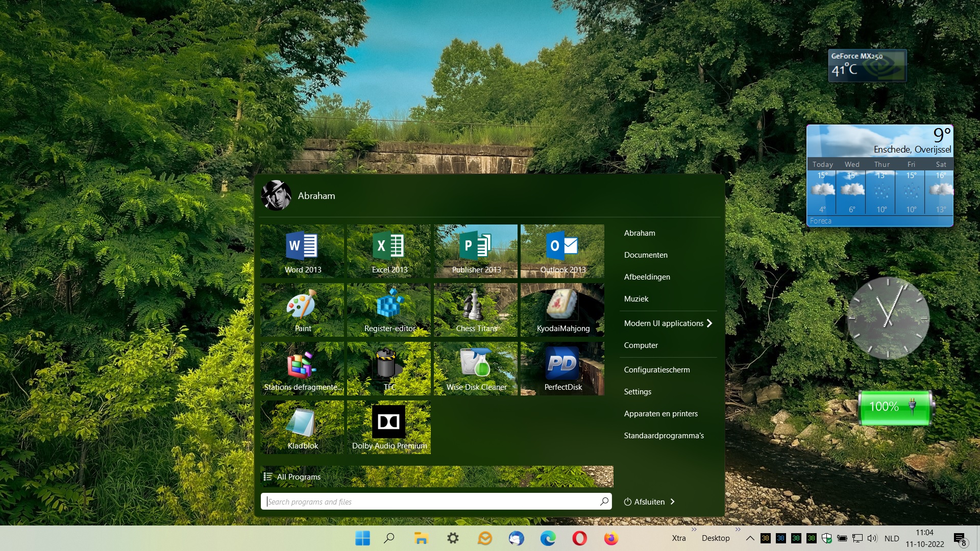Select Sat forecast in weather gadget

(x=941, y=187)
